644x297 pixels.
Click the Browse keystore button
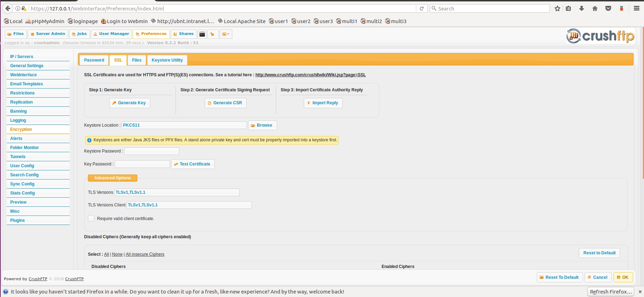pos(262,125)
